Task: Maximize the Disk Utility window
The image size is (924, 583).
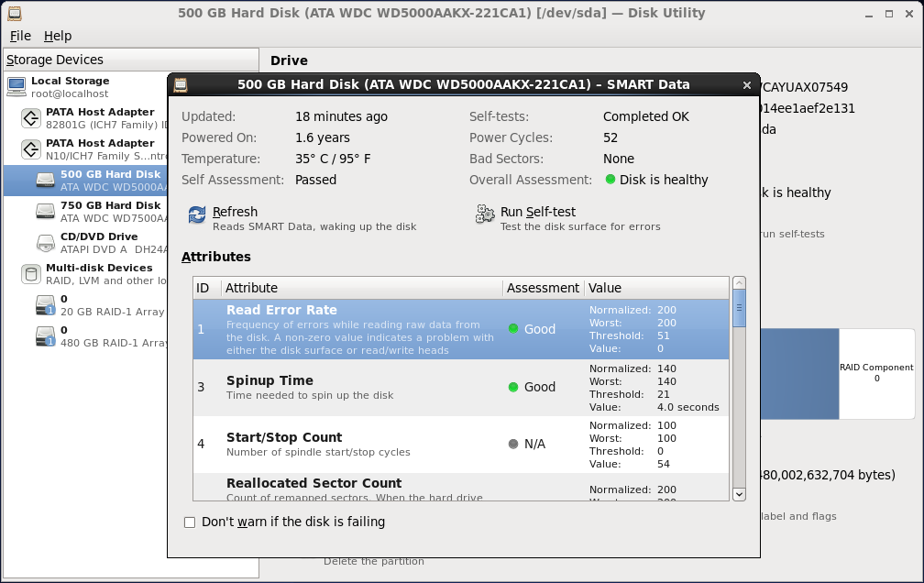Action: (889, 14)
